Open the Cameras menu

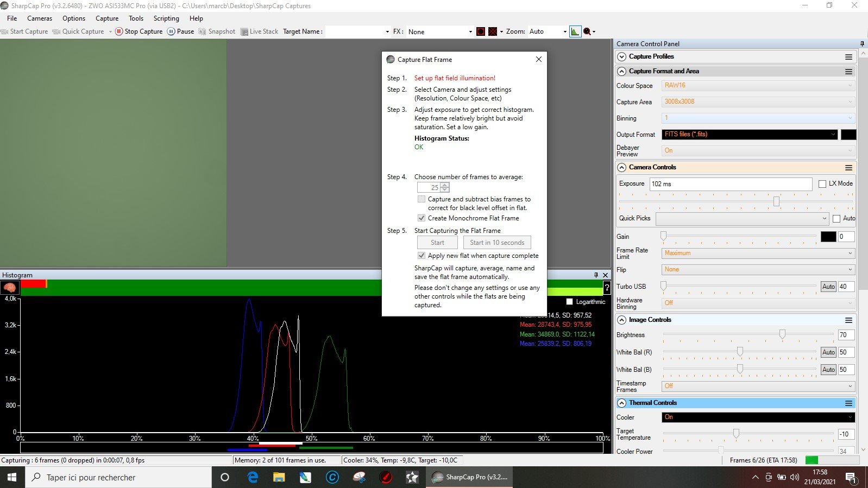tap(40, 18)
